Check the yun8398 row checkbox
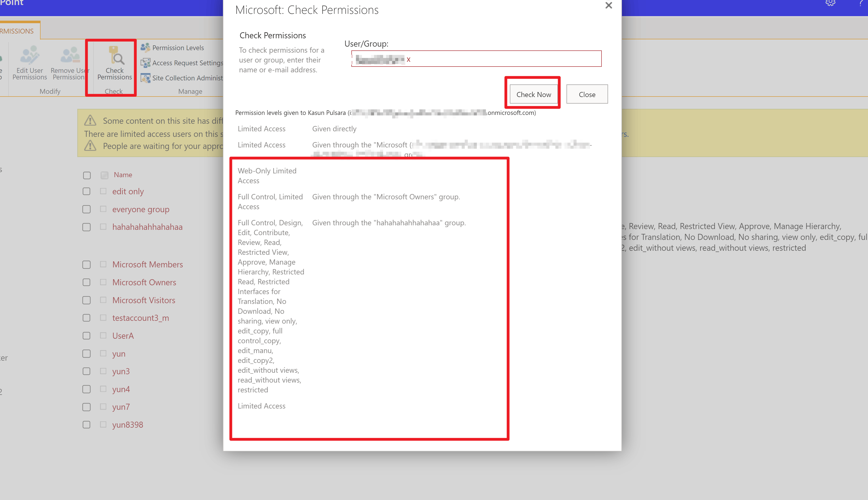The width and height of the screenshot is (868, 500). (86, 425)
